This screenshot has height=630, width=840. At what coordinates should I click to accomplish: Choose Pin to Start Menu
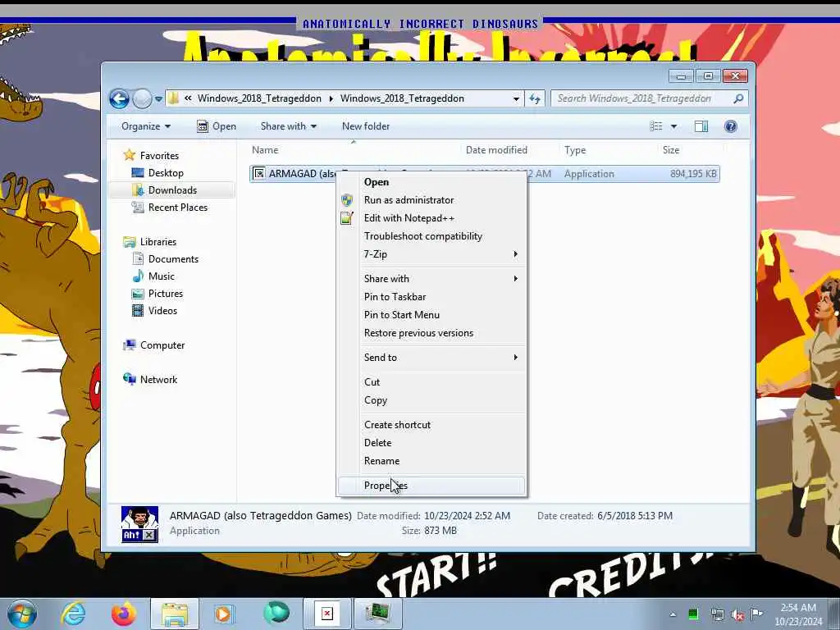pos(431,315)
